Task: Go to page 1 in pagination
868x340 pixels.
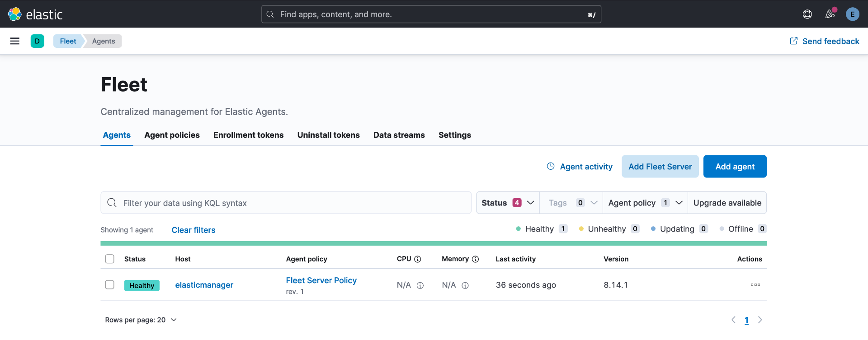Action: tap(747, 320)
